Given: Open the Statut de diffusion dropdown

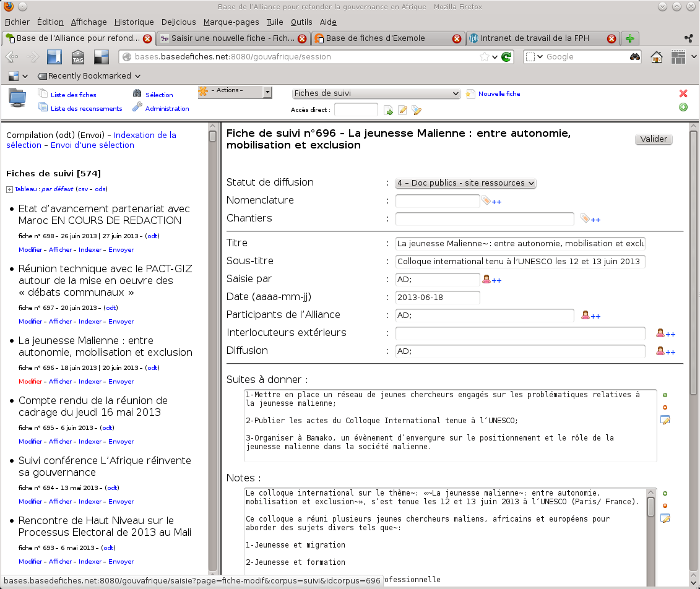Looking at the screenshot, I should pyautogui.click(x=465, y=183).
